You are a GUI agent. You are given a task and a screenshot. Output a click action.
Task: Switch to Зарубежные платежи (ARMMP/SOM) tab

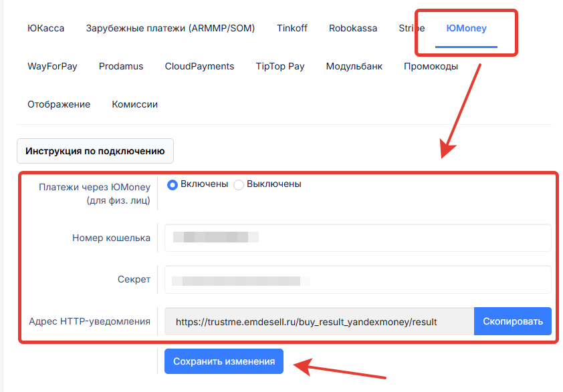coord(171,28)
